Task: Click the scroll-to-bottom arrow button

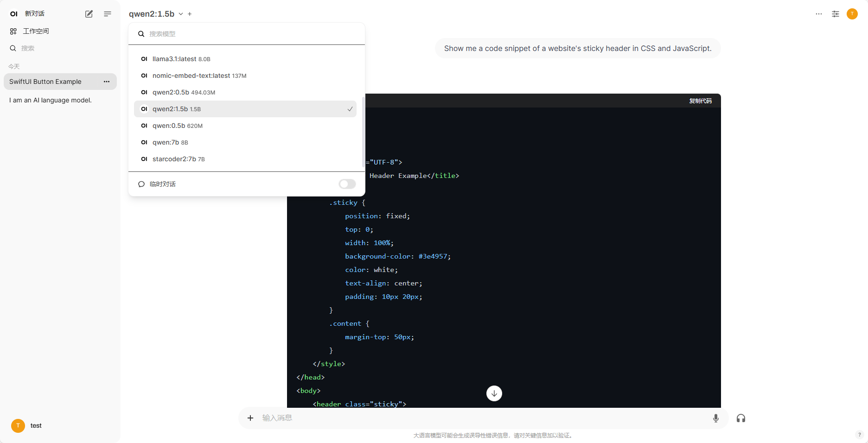Action: pyautogui.click(x=494, y=393)
